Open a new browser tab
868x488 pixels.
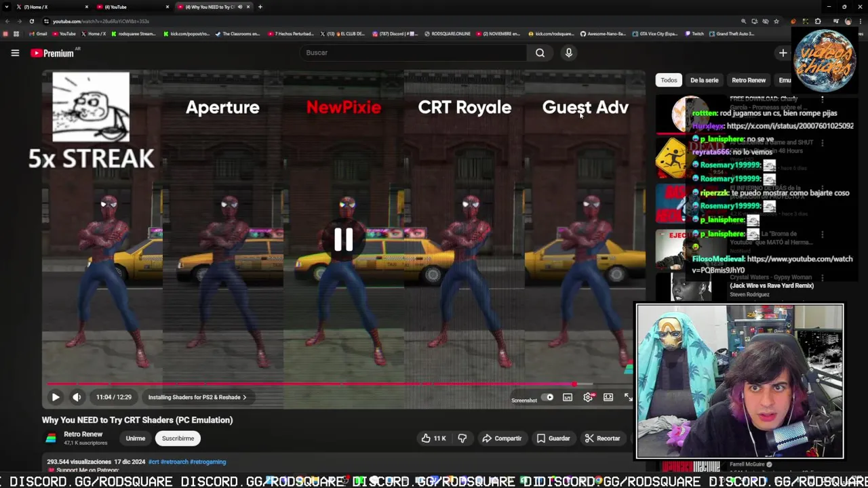coord(260,7)
